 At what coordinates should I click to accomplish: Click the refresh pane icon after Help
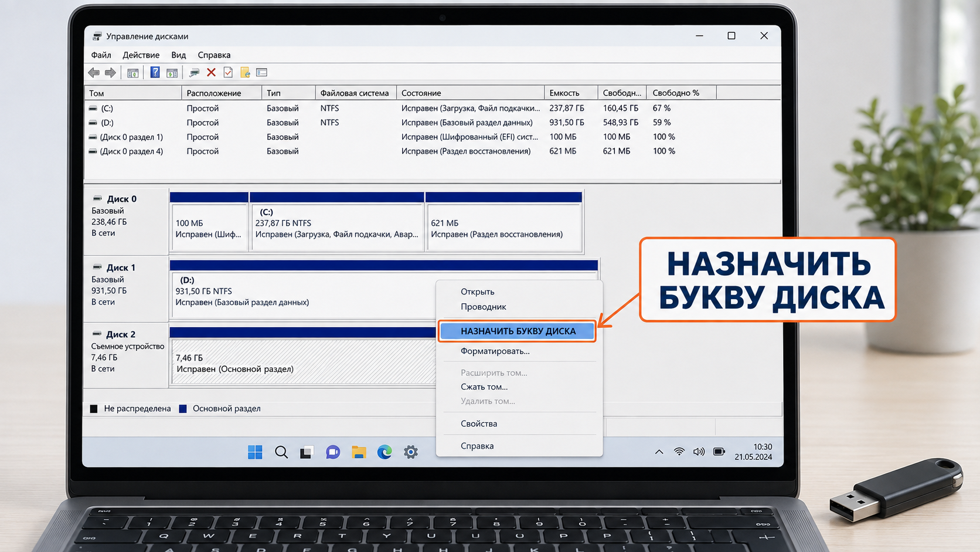172,73
